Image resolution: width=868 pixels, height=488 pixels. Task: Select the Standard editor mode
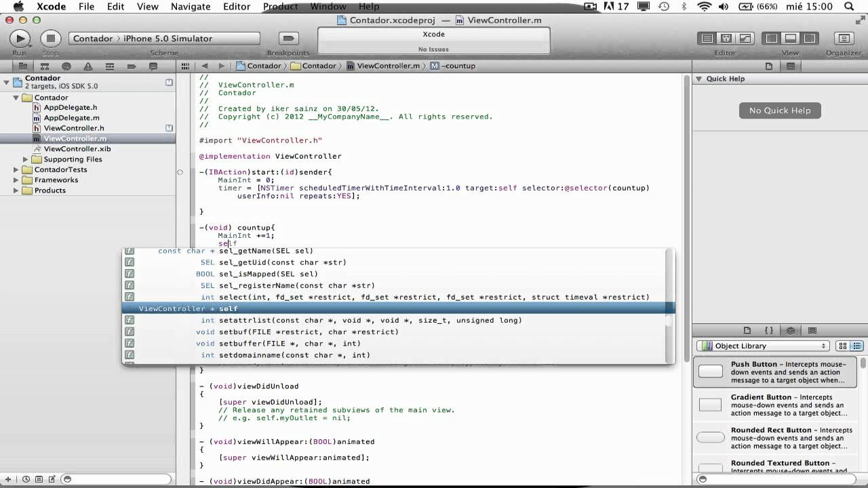707,39
